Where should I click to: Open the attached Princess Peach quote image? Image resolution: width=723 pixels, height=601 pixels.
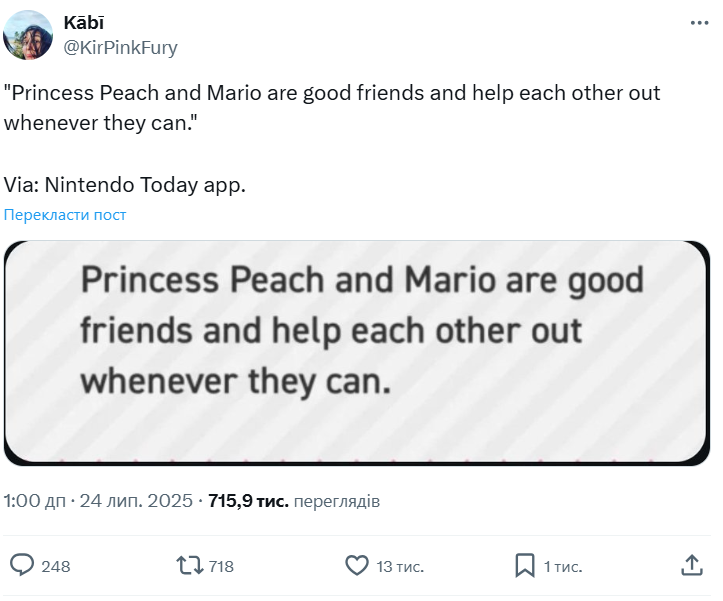pyautogui.click(x=355, y=352)
